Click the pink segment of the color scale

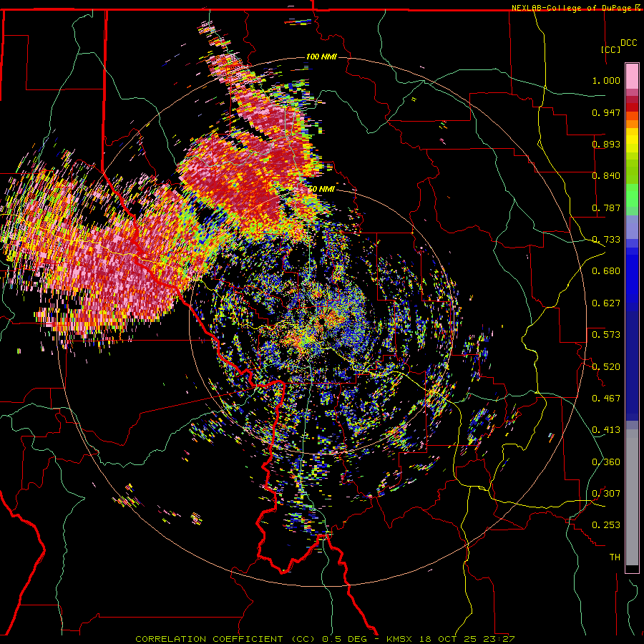point(632,76)
